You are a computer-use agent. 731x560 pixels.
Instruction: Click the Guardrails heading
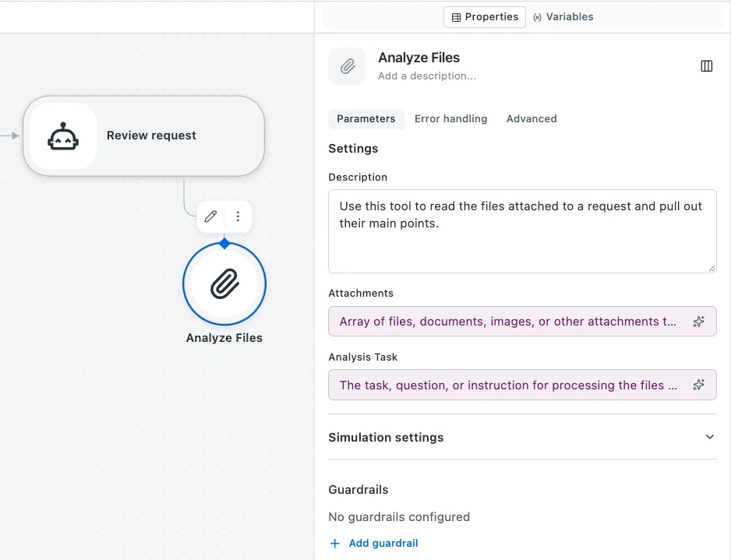coord(358,490)
